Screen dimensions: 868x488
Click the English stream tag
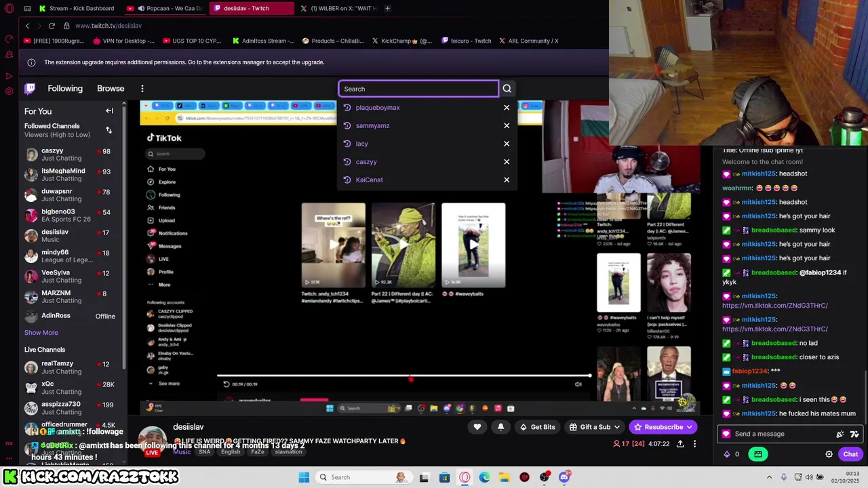coord(231,452)
